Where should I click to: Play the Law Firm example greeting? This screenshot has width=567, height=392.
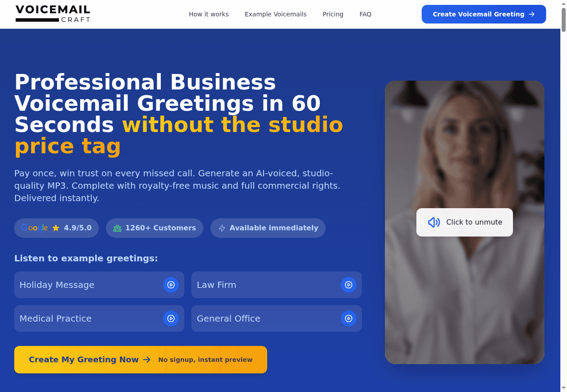click(349, 285)
